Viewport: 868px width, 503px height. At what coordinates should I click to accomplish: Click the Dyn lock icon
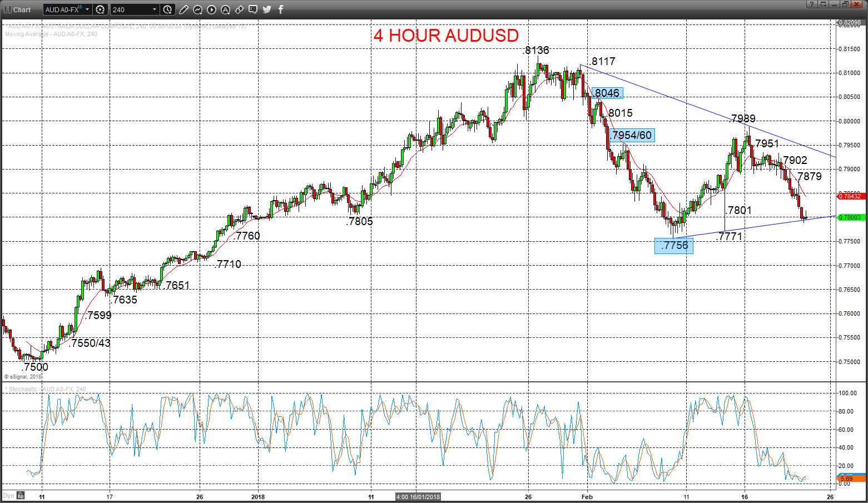pyautogui.click(x=21, y=495)
